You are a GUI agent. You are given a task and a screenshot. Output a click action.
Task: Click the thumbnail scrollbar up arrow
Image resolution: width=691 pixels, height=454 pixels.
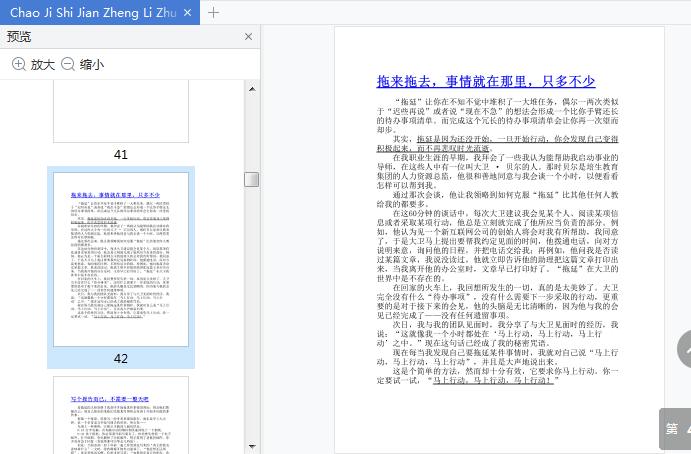[252, 89]
